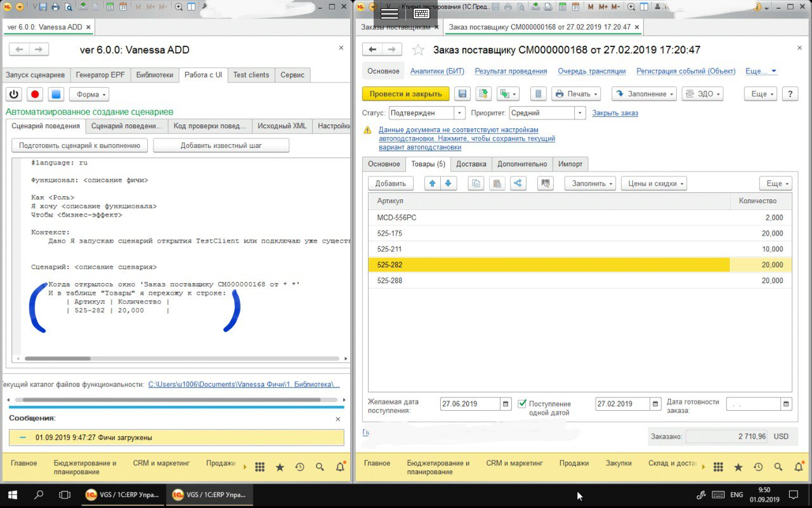Open Аналитики (БИТ) link
812x508 pixels.
[x=437, y=71]
